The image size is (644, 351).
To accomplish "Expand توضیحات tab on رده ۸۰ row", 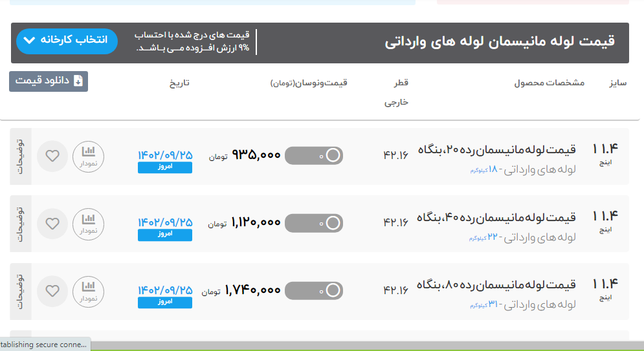I will click(x=19, y=291).
